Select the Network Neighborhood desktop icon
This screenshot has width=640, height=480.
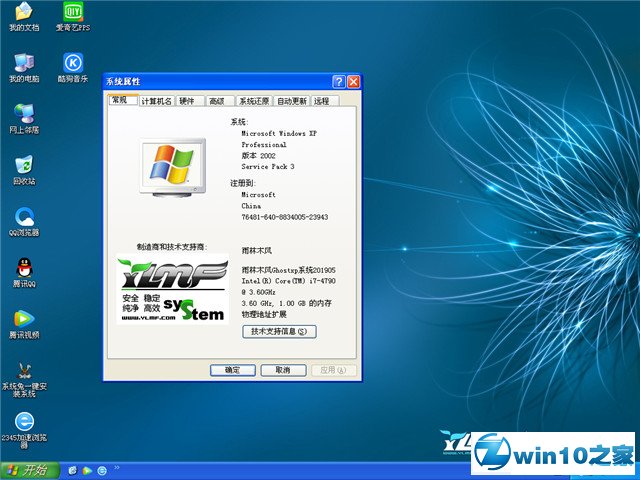click(x=24, y=119)
